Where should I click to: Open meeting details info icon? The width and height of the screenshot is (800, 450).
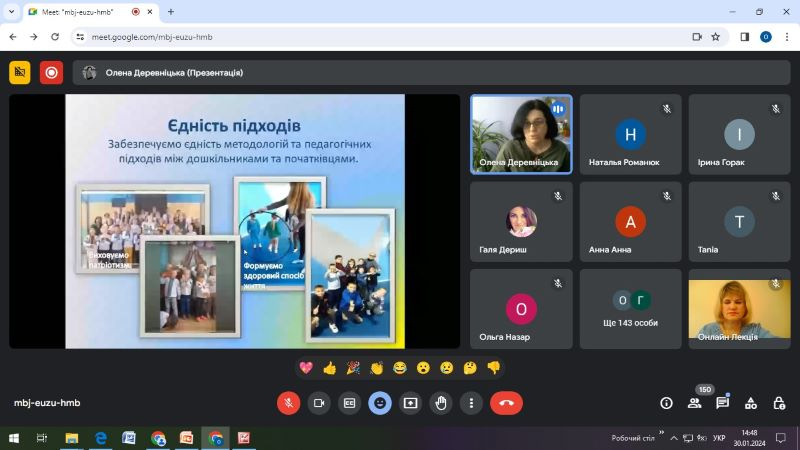point(666,403)
